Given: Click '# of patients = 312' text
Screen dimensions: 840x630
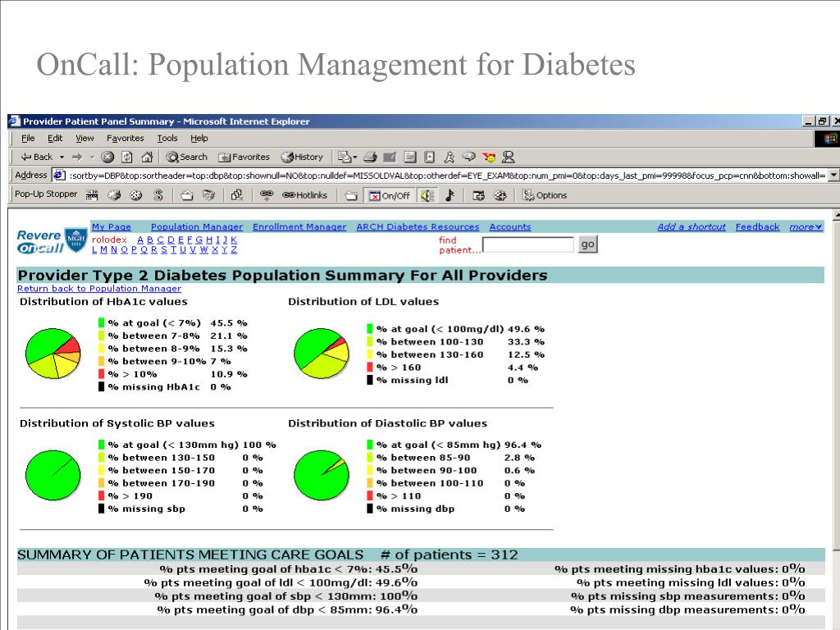Looking at the screenshot, I should 449,555.
